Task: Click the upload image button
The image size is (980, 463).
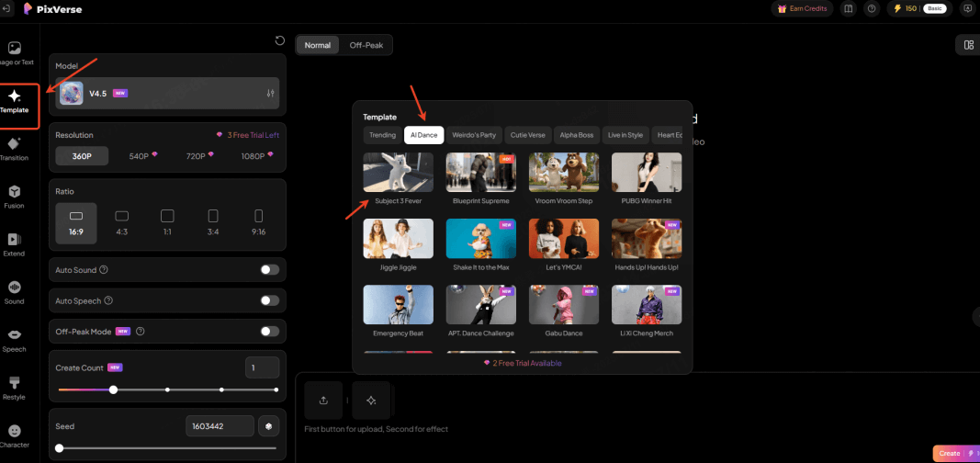Action: 323,401
